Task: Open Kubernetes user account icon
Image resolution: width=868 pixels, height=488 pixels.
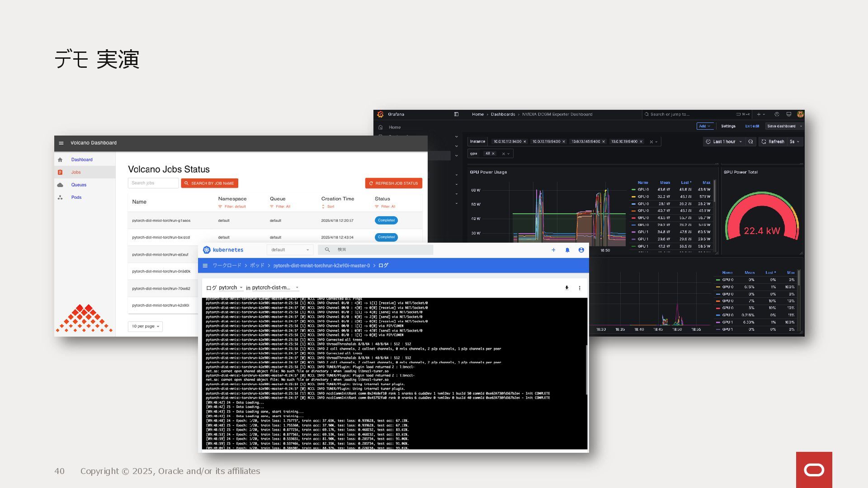Action: [x=581, y=250]
